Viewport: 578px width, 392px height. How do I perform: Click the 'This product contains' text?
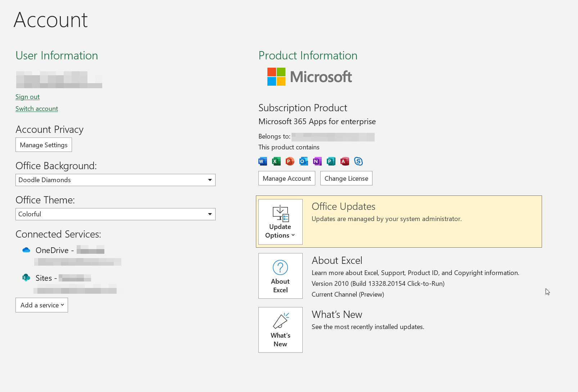tap(289, 147)
